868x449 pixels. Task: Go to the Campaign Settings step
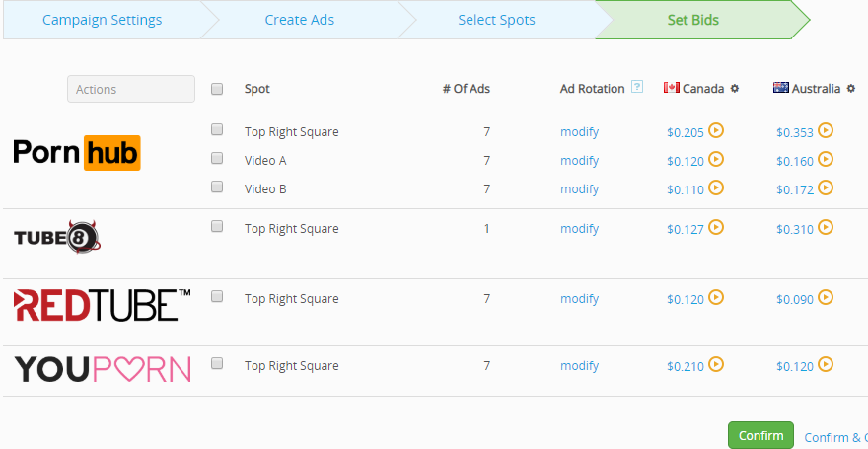(102, 20)
